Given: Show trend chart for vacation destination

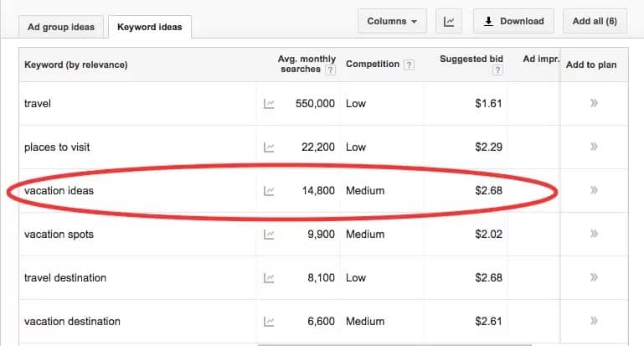Looking at the screenshot, I should point(269,322).
